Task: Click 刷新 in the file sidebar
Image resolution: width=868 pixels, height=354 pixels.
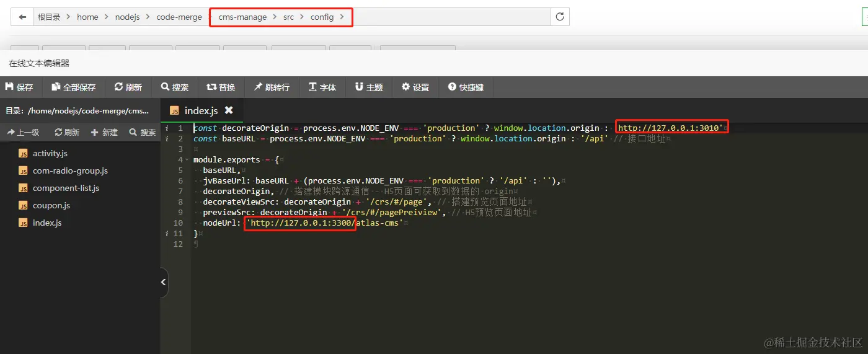Action: 67,132
